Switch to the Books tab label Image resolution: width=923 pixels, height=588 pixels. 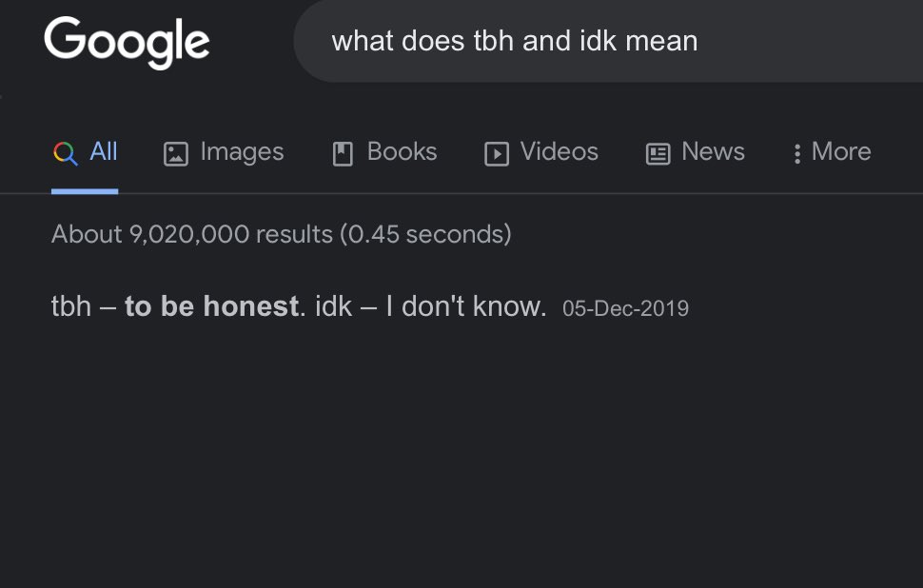(x=403, y=152)
